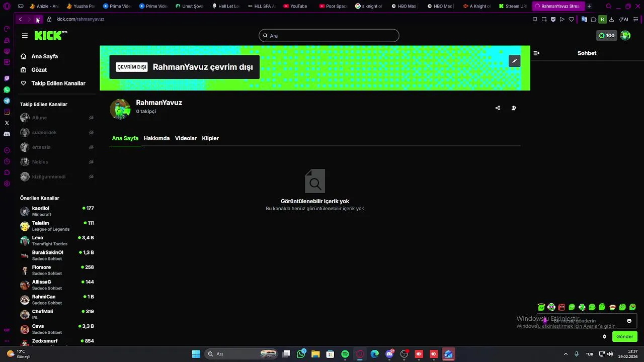Open recommended channel AllissaG
Viewport: 644px width, 362px height.
click(57, 285)
